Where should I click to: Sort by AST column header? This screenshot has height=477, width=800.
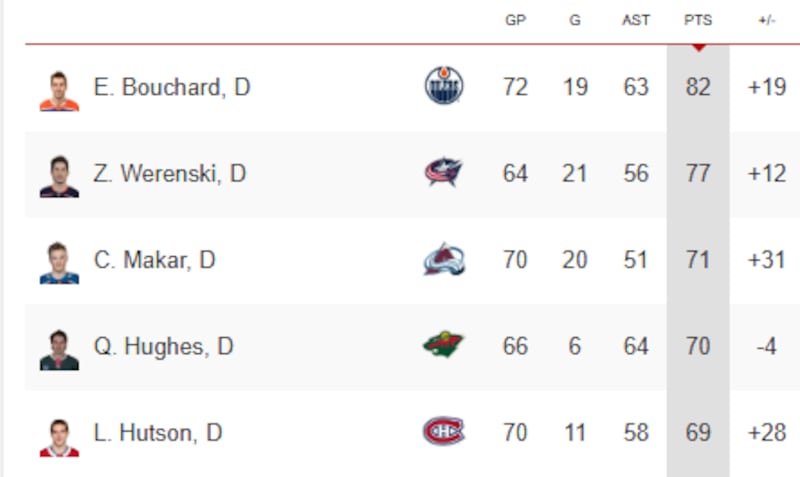[x=636, y=20]
